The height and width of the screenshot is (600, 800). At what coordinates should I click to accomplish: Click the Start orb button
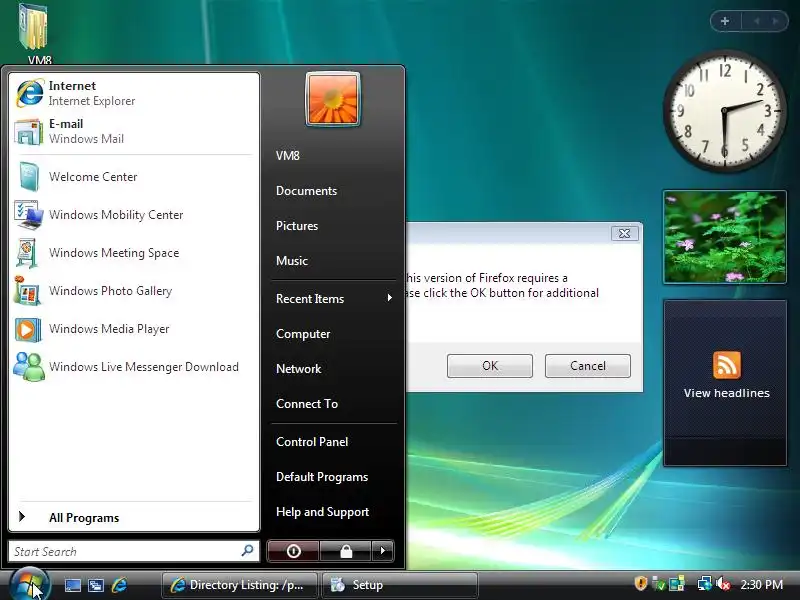pyautogui.click(x=29, y=584)
